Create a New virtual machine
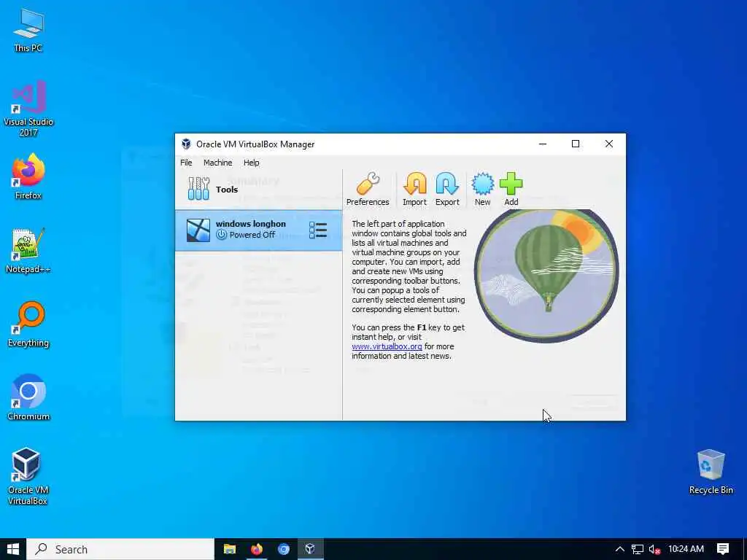 point(483,189)
